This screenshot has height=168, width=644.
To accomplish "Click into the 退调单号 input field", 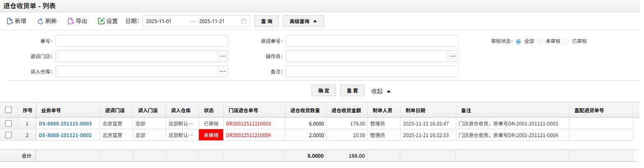I will (372, 41).
